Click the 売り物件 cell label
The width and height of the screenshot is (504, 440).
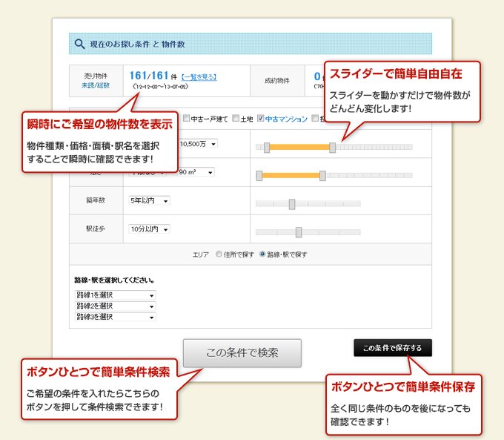pyautogui.click(x=96, y=76)
